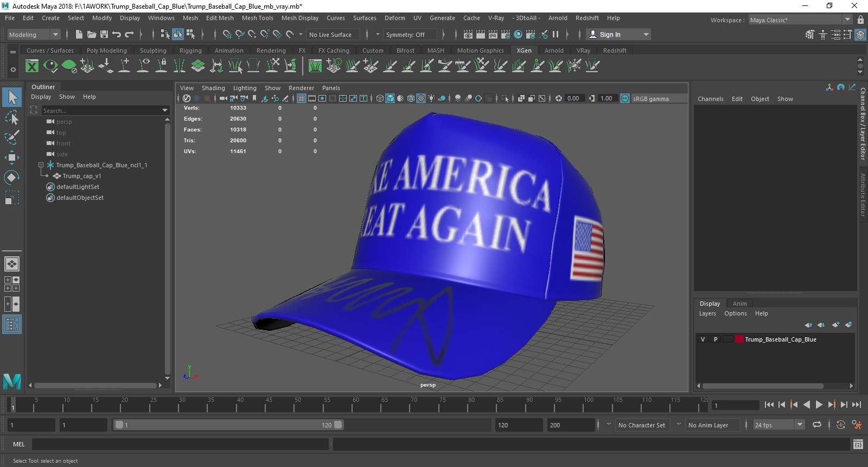Open the Channels menu in Channel Box

710,99
